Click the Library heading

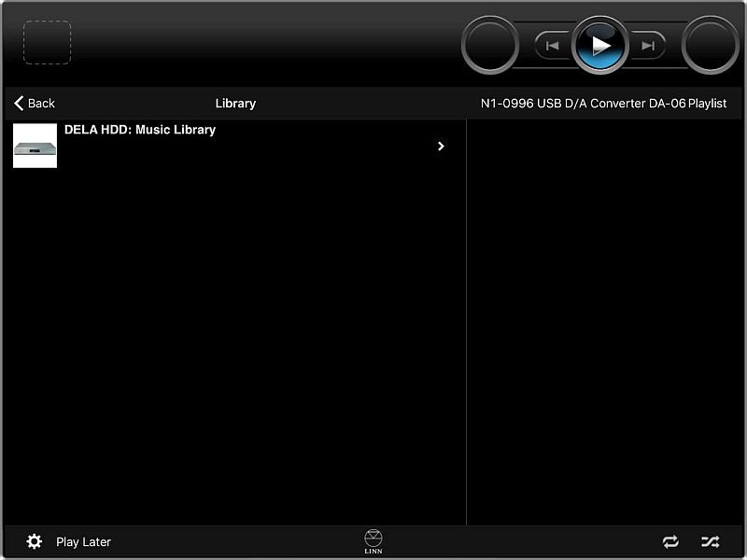235,104
